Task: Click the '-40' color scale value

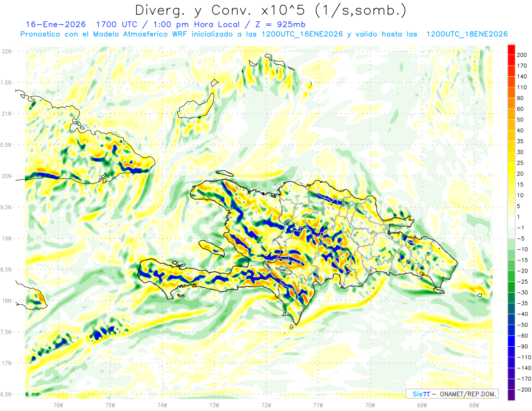Action: click(x=522, y=314)
